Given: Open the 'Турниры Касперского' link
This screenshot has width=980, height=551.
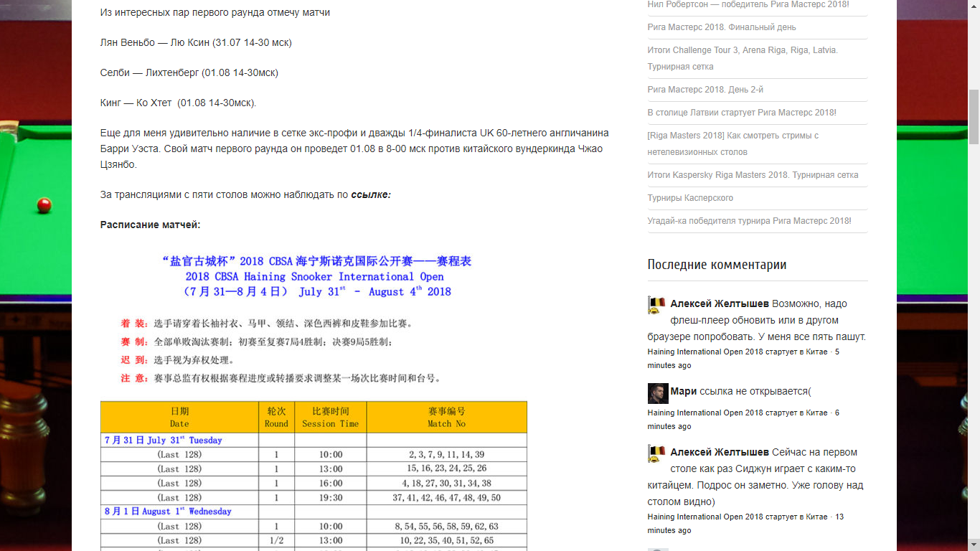Looking at the screenshot, I should (690, 198).
